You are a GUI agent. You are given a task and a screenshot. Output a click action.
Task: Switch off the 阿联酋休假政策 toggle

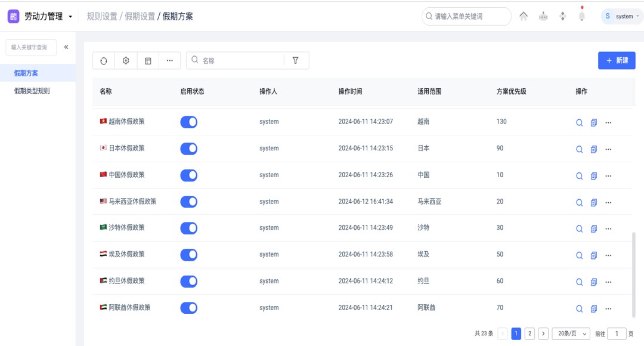click(189, 308)
